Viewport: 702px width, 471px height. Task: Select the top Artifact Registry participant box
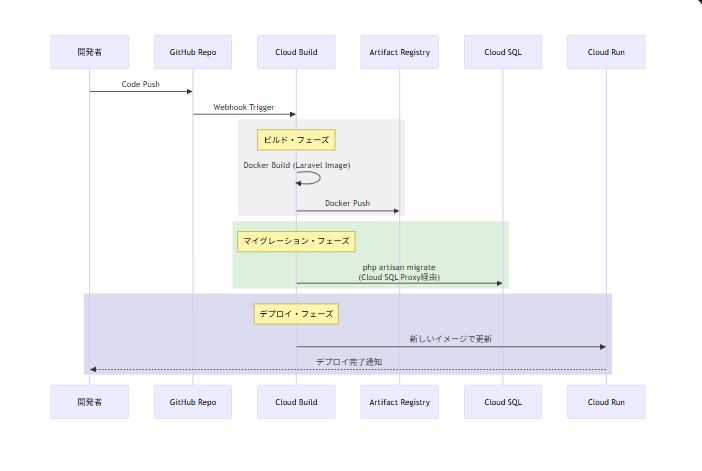tap(399, 52)
